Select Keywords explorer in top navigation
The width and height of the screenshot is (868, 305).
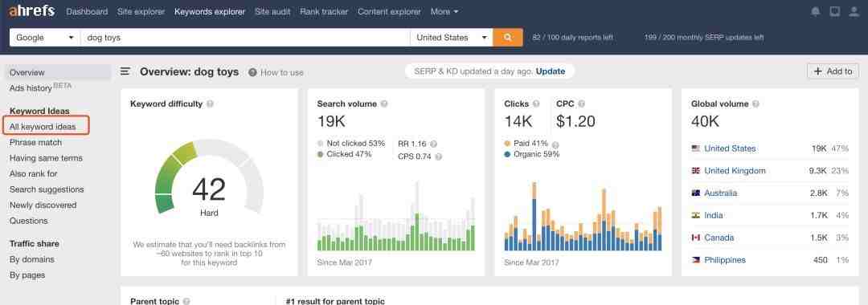click(210, 11)
